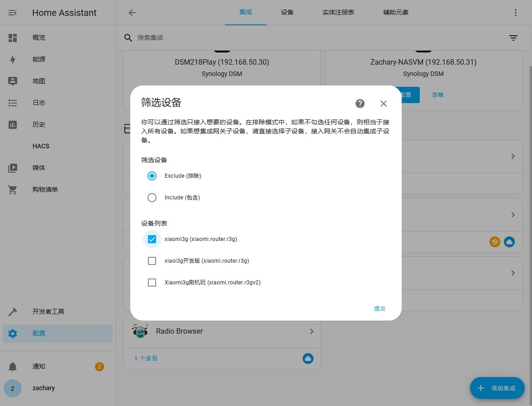Open notifications showing 2 alerts

pos(38,366)
